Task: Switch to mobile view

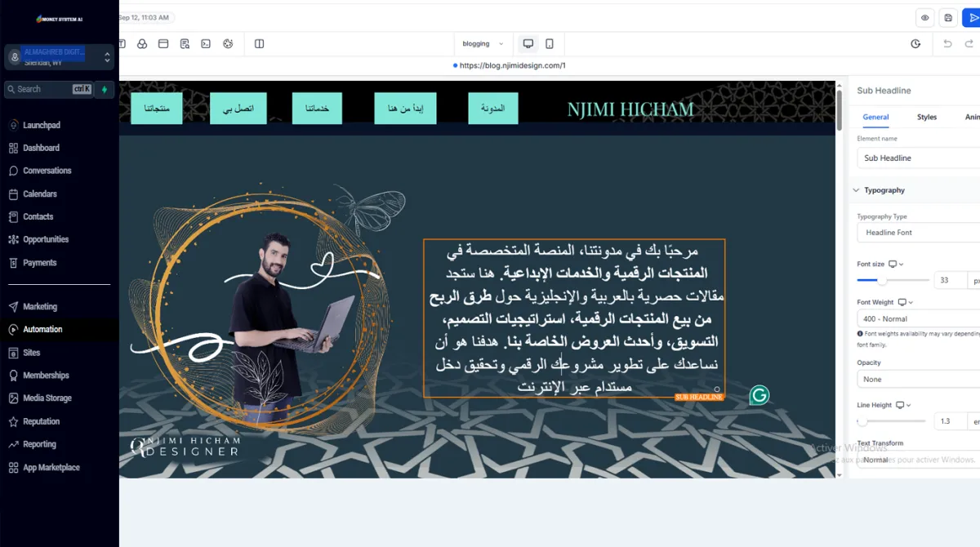Action: [550, 43]
